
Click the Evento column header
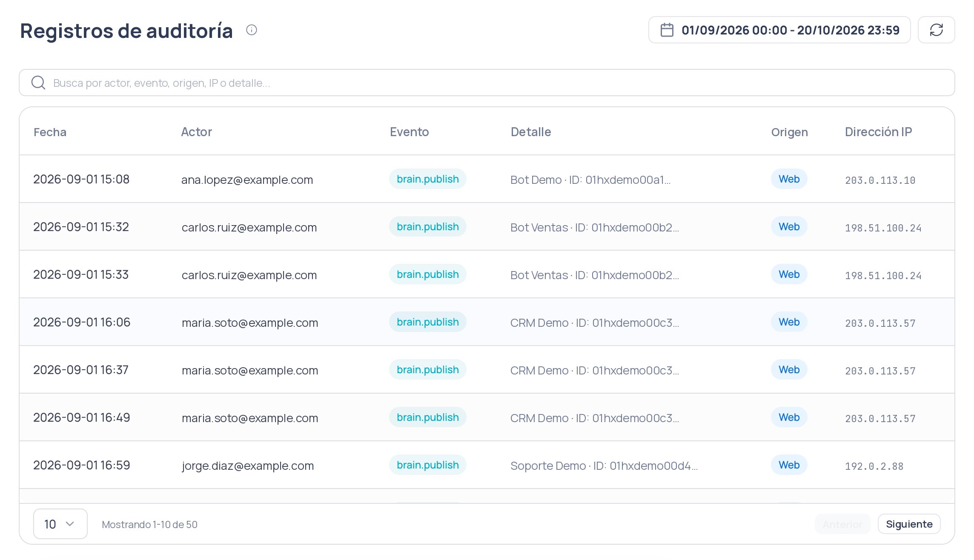point(409,132)
